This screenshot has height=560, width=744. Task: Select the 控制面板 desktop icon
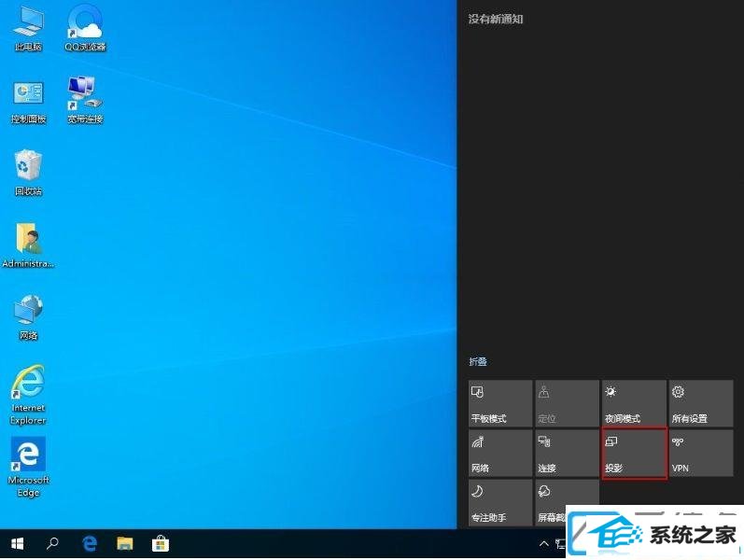[x=28, y=101]
